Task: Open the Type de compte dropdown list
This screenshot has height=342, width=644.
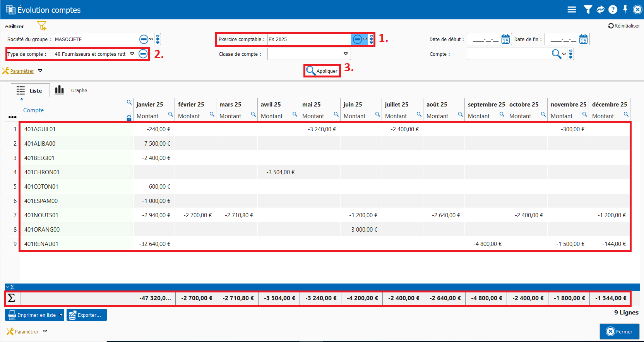Action: click(132, 54)
